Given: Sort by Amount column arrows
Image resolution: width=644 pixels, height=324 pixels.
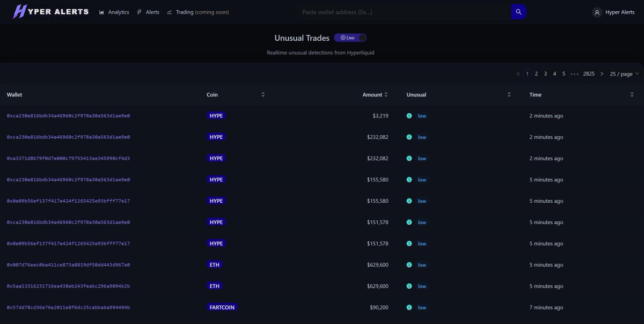Looking at the screenshot, I should point(386,94).
